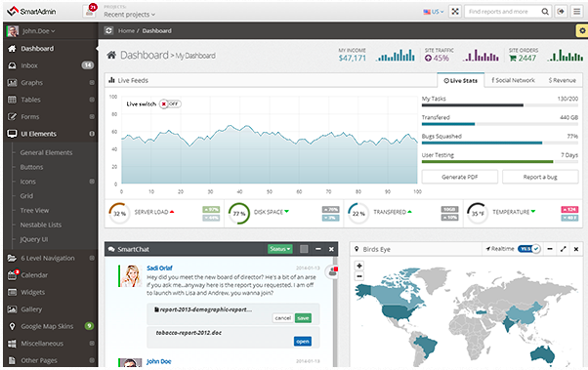Viewport: 588px width, 370px height.
Task: Click the Transfered 22% gauge
Action: coord(358,213)
